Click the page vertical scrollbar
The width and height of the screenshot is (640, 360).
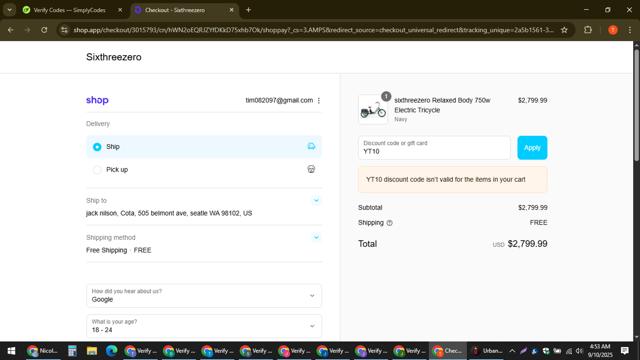(636, 106)
